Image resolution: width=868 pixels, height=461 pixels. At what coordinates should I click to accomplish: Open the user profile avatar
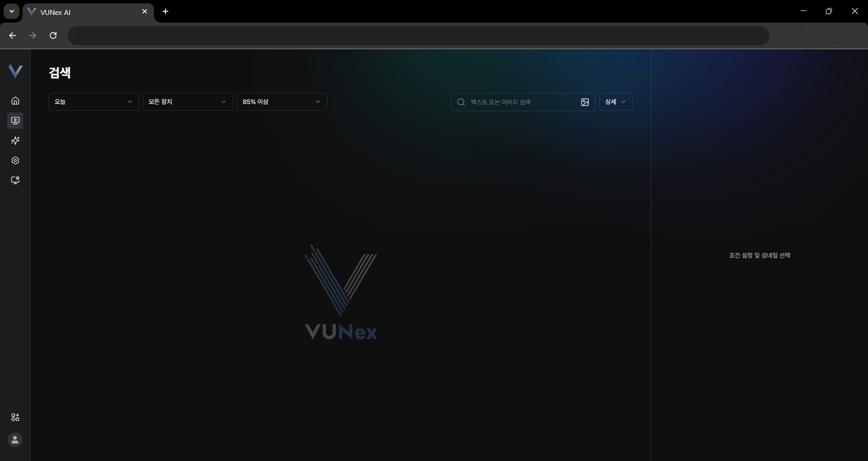pos(15,440)
